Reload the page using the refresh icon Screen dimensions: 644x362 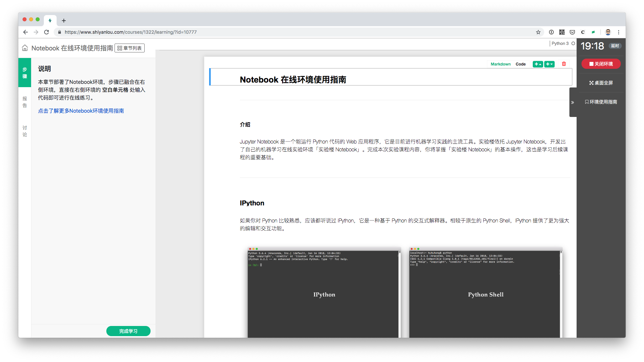coord(46,32)
